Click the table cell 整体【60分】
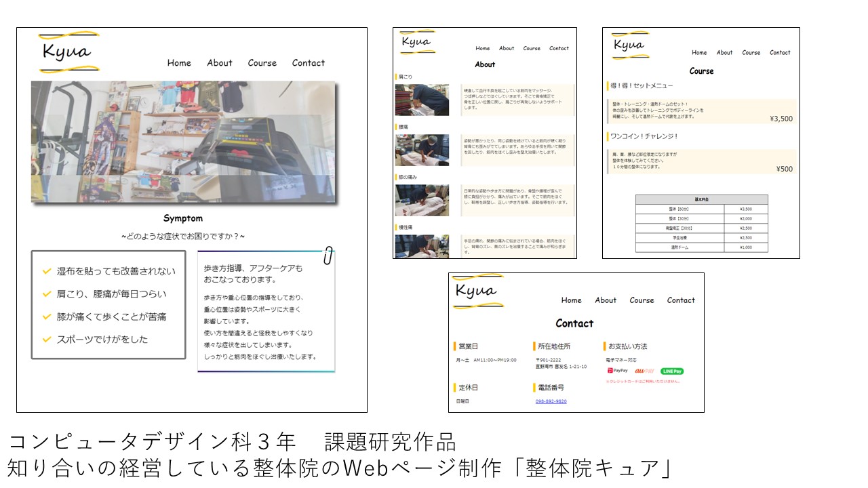This screenshot has height=488, width=868. tap(679, 209)
